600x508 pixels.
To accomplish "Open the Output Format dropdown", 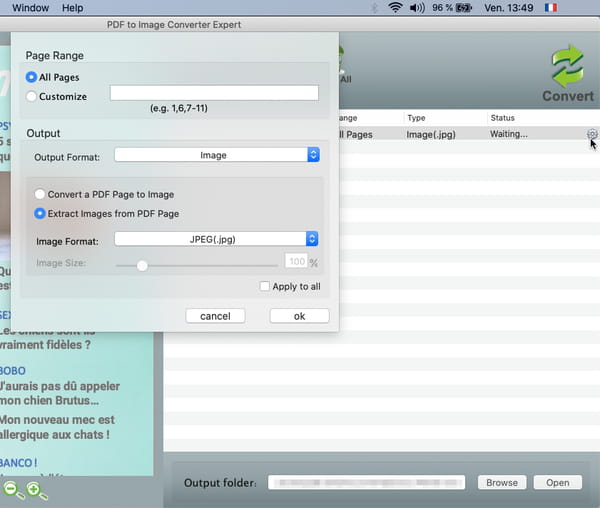I will [x=217, y=155].
